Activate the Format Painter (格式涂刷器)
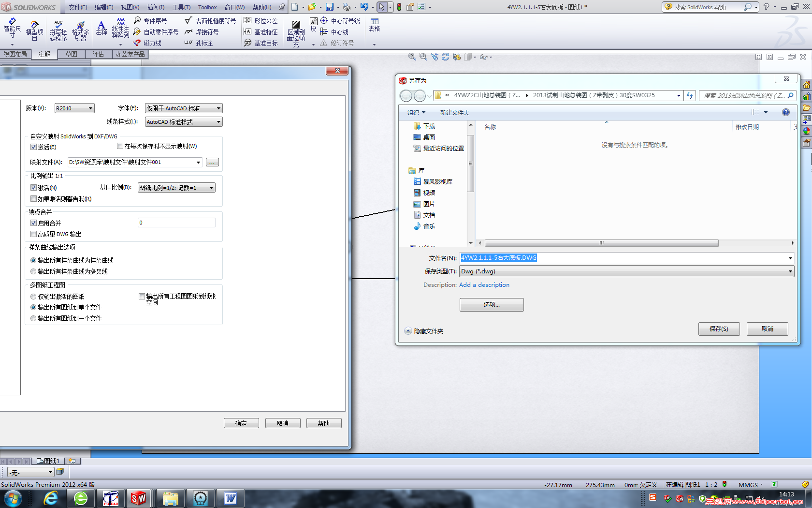This screenshot has width=812, height=508. tap(80, 30)
